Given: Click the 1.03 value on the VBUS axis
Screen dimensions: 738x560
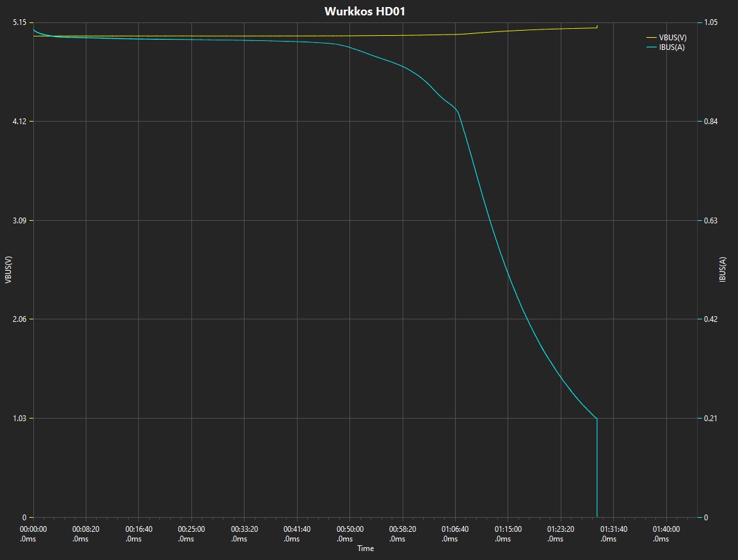Looking at the screenshot, I should coord(20,419).
